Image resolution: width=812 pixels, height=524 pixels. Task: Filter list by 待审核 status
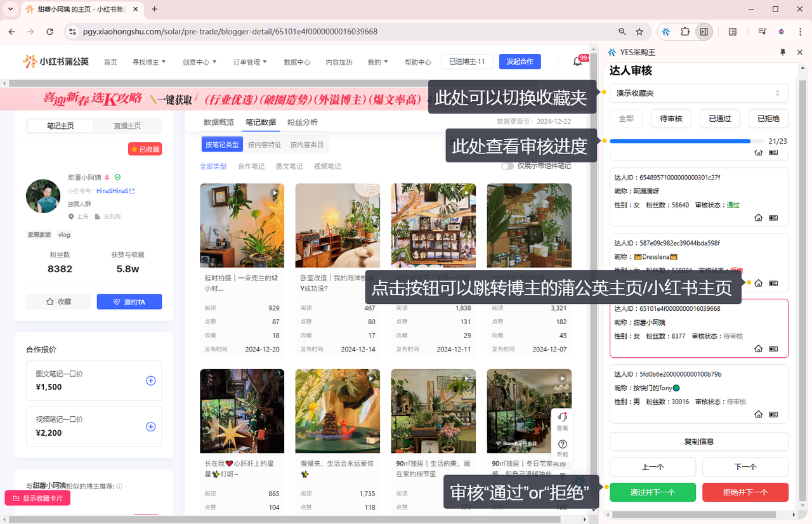click(671, 119)
